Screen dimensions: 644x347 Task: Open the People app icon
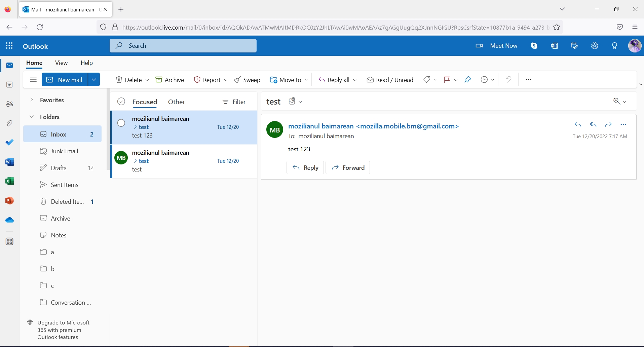(x=9, y=104)
